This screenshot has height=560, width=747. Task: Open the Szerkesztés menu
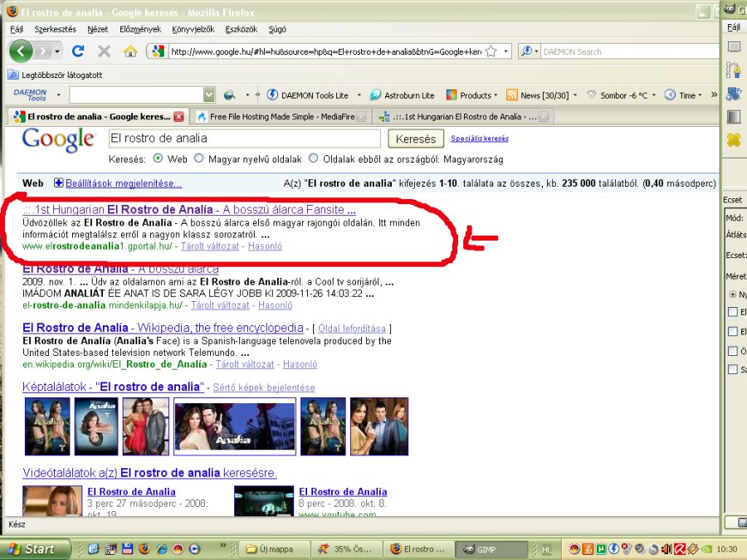click(55, 29)
